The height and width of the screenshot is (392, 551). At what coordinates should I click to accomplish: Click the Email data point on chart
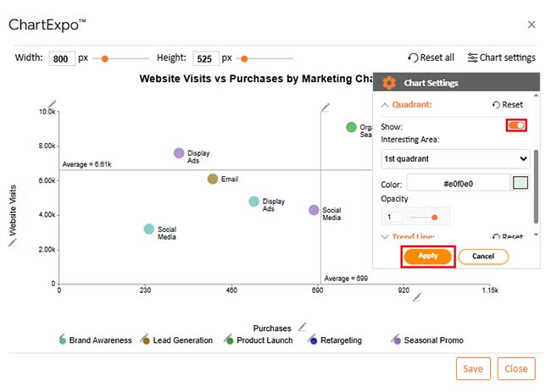pos(213,179)
